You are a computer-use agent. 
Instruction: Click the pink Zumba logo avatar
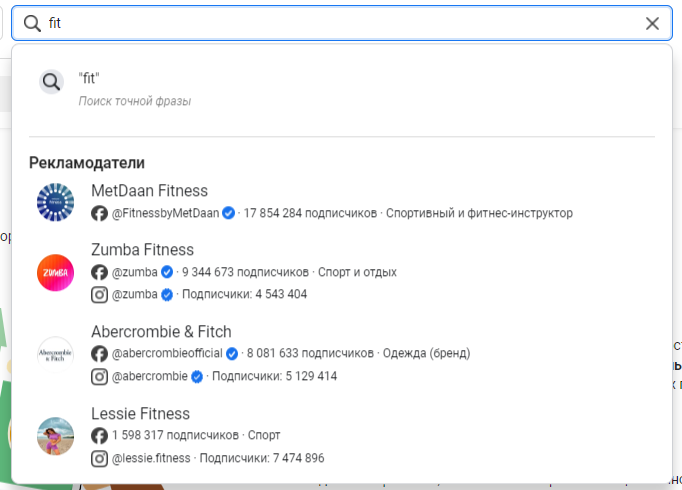pyautogui.click(x=55, y=273)
